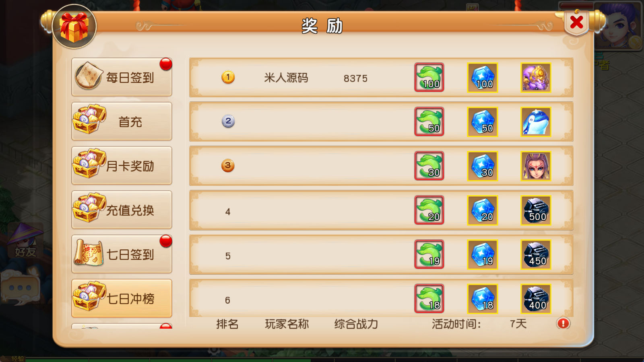Tap the gift box icon in header
Screen dimensions: 644x362
(74, 27)
